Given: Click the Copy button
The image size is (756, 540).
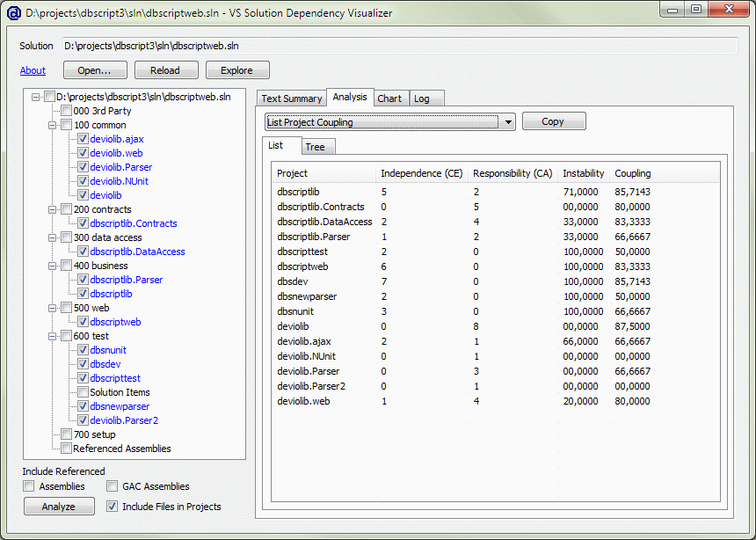Looking at the screenshot, I should [554, 121].
